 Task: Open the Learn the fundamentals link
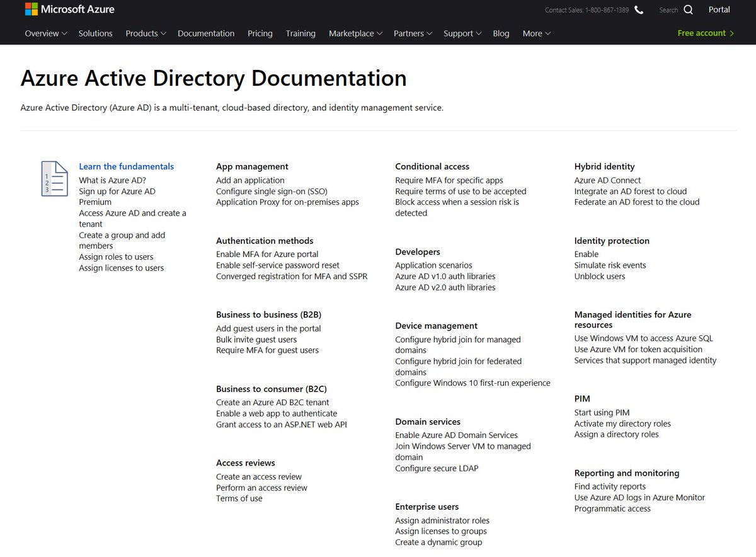pos(126,166)
